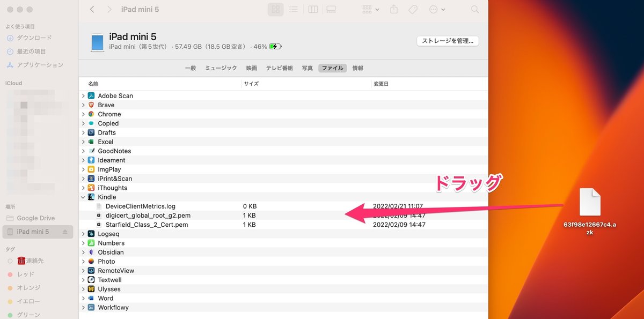This screenshot has width=644, height=319.
Task: Click the Kindle app icon
Action: [91, 197]
